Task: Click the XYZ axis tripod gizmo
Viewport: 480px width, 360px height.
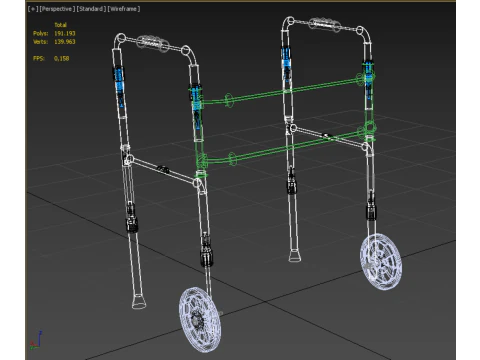Action: tap(36, 340)
